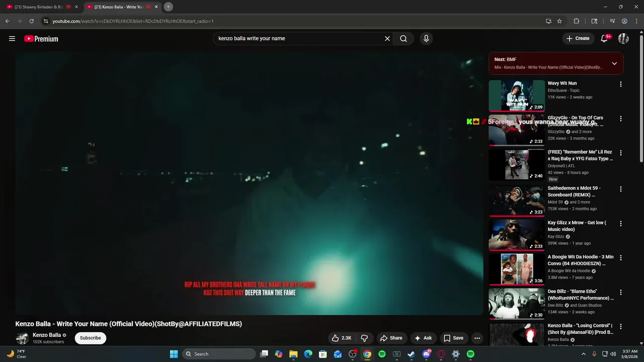Open clock showing 3:37 AM
This screenshot has width=644, height=362.
630,354
